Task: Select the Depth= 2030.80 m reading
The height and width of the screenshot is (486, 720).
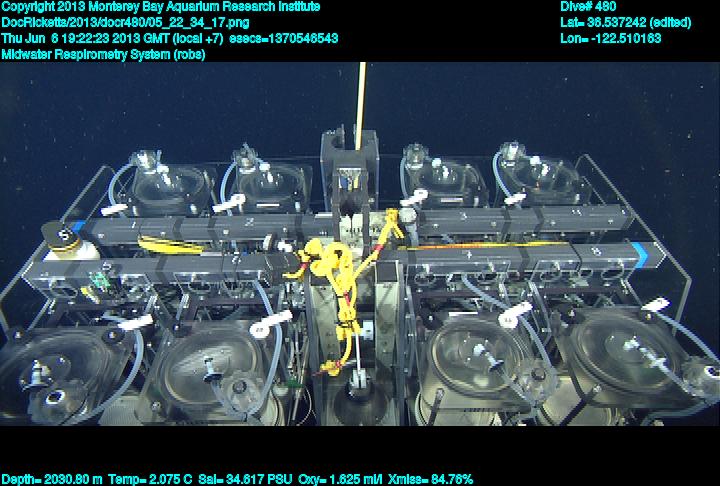Action: [x=50, y=479]
